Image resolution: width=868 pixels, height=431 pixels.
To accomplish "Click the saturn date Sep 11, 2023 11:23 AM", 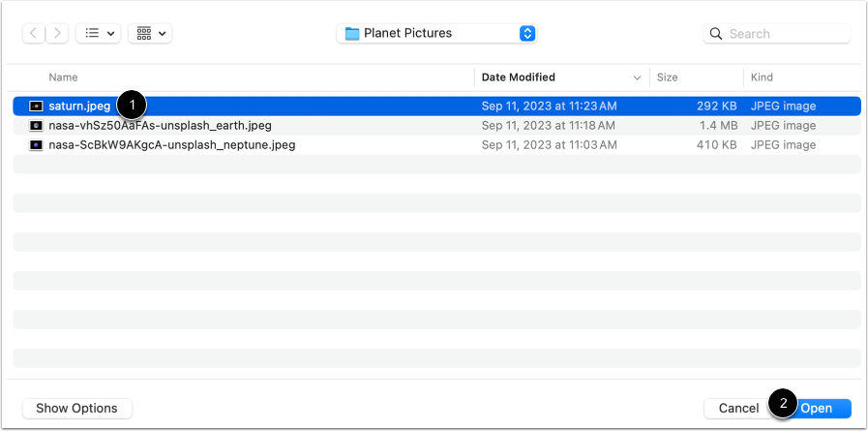I will [549, 106].
